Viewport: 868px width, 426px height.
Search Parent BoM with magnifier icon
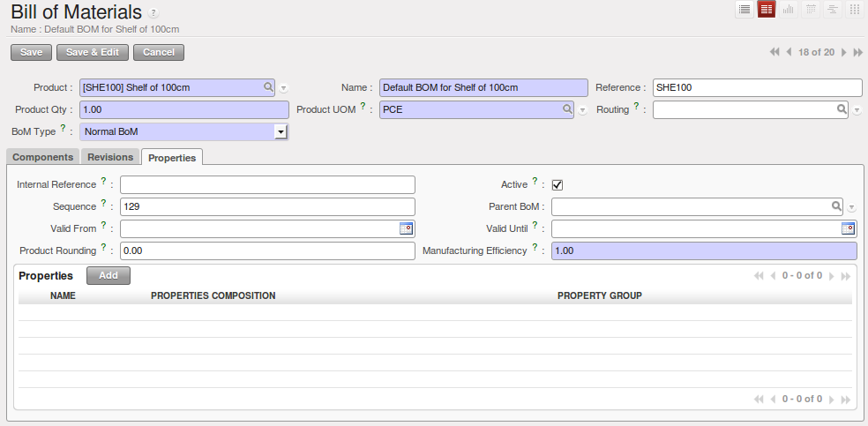pyautogui.click(x=836, y=206)
